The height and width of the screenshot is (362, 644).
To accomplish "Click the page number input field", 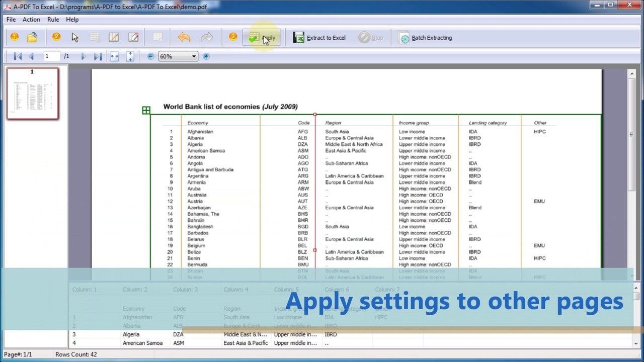I will pyautogui.click(x=51, y=56).
